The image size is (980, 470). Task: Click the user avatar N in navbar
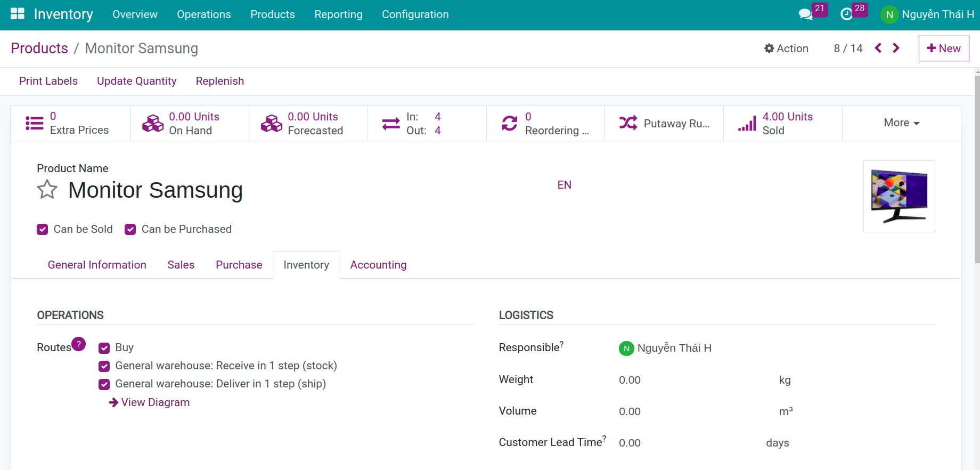click(889, 14)
